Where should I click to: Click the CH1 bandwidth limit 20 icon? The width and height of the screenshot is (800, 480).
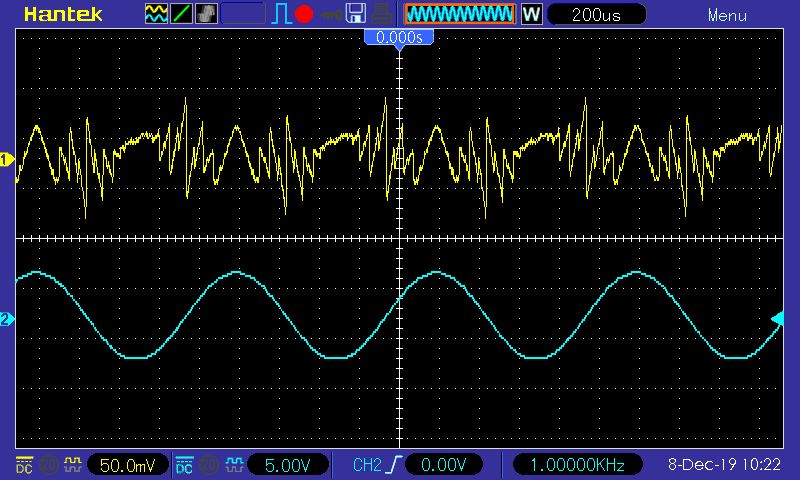click(x=49, y=465)
